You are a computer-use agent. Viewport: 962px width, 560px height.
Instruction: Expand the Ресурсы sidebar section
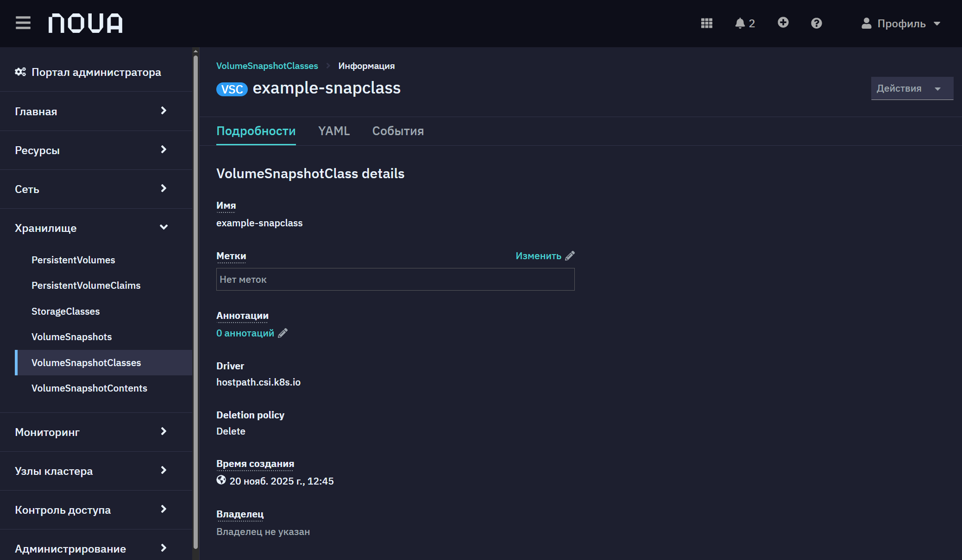click(x=96, y=150)
